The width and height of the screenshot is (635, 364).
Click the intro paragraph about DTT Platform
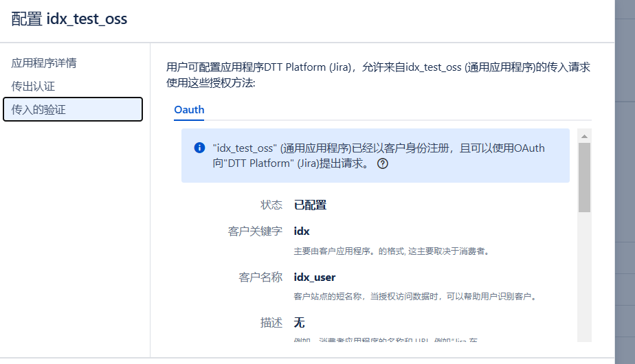click(378, 75)
